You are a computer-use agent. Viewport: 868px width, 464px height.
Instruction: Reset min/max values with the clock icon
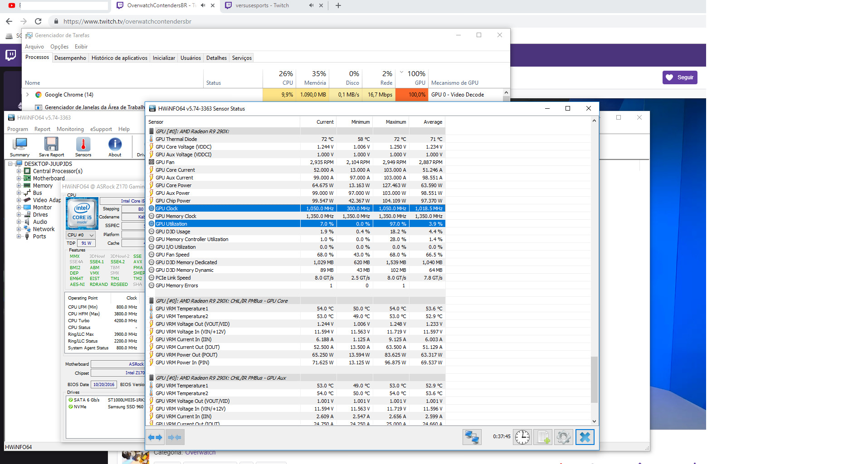(x=522, y=437)
